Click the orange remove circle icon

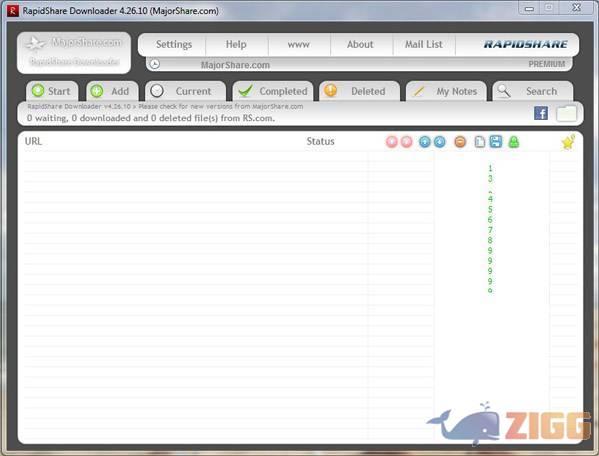click(460, 142)
